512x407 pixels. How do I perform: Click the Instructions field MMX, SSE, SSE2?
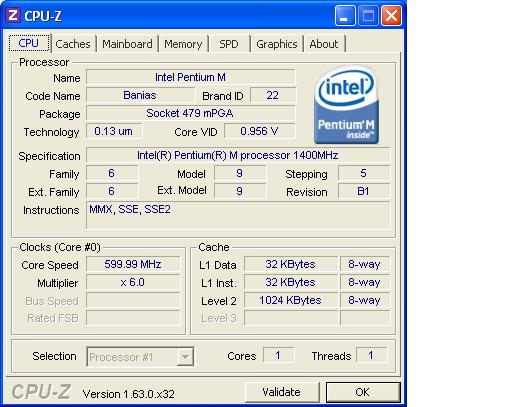pyautogui.click(x=238, y=215)
